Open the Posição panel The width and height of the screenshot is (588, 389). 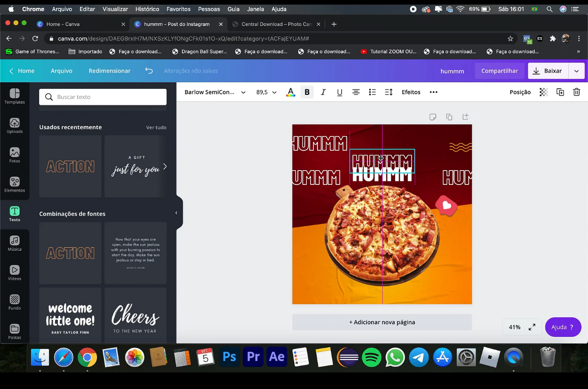pyautogui.click(x=520, y=92)
